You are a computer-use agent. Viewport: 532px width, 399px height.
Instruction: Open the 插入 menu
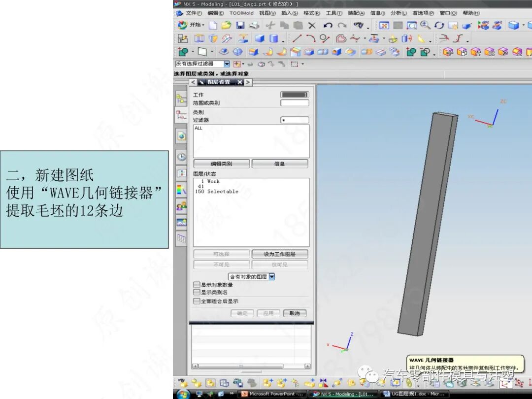[x=289, y=13]
